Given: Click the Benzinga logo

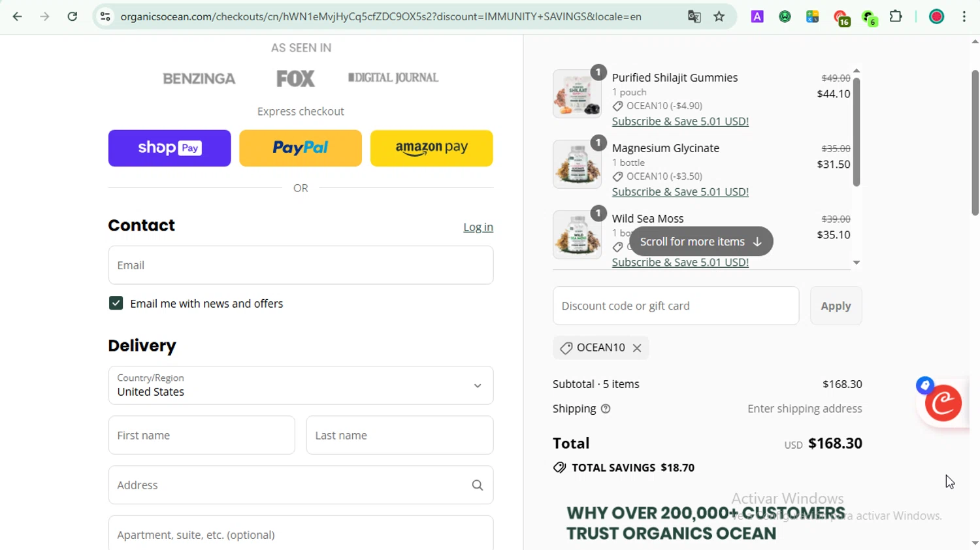Looking at the screenshot, I should coord(199,78).
